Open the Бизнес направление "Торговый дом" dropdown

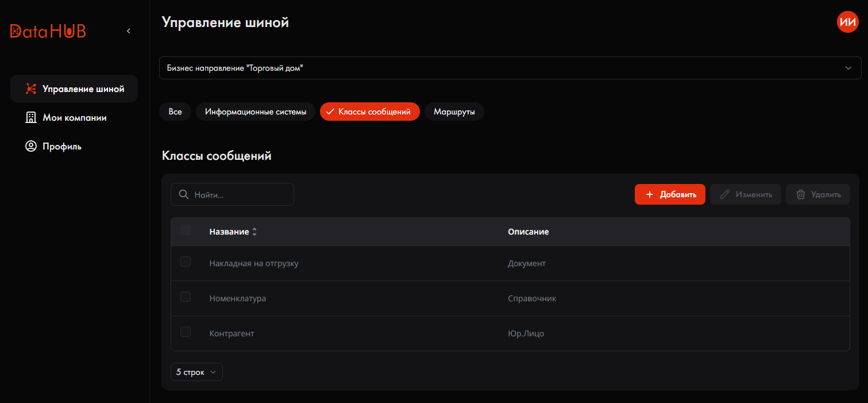click(510, 68)
